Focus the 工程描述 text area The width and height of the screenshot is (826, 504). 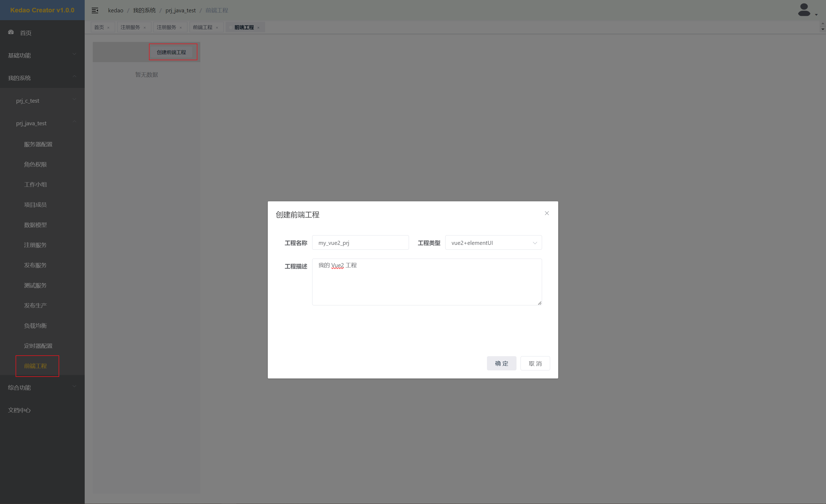click(426, 282)
